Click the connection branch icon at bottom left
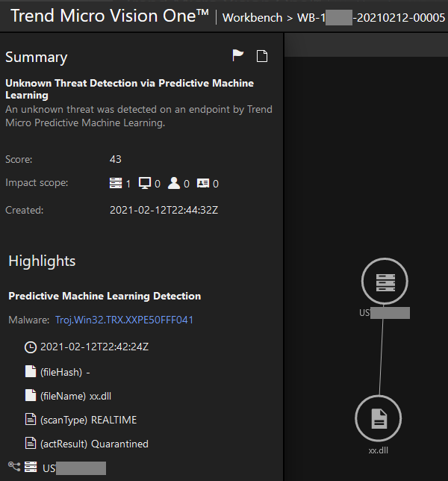 click(x=13, y=468)
